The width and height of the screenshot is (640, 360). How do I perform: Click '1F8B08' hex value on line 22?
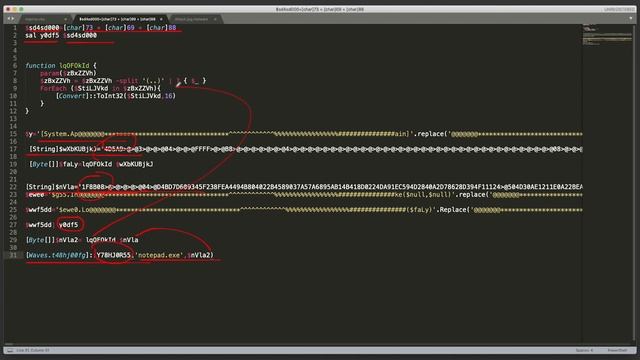[x=93, y=187]
